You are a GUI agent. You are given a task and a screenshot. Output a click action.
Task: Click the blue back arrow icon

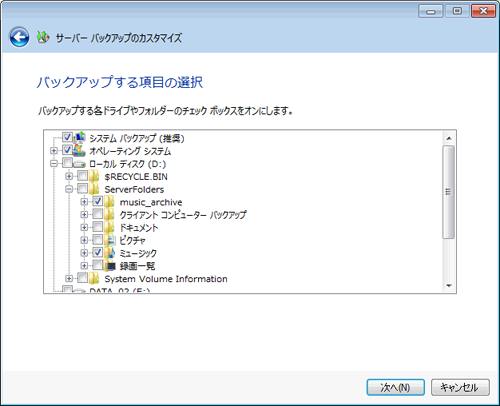tap(19, 37)
